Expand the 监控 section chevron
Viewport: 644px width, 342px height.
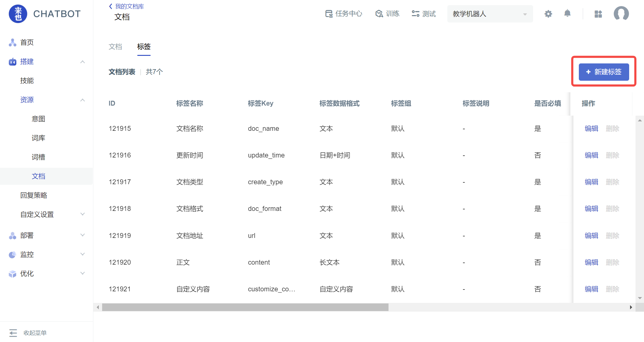82,254
